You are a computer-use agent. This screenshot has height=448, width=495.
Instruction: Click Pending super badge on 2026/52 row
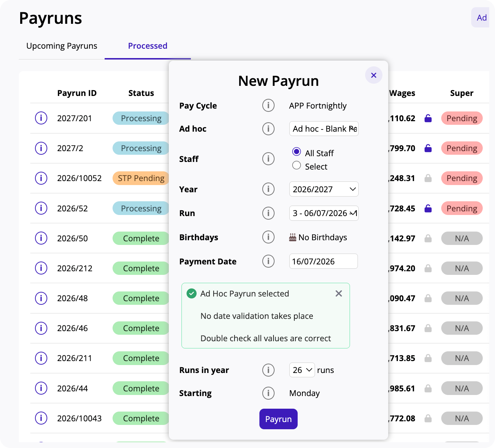462,208
